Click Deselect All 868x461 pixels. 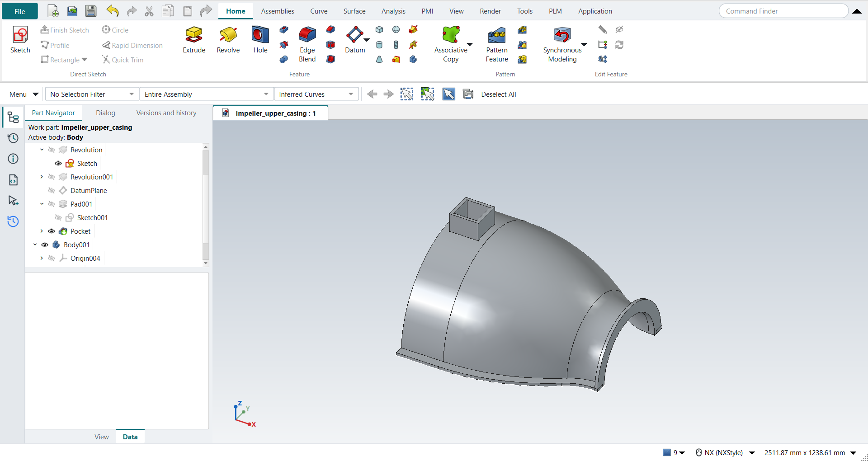pos(499,94)
